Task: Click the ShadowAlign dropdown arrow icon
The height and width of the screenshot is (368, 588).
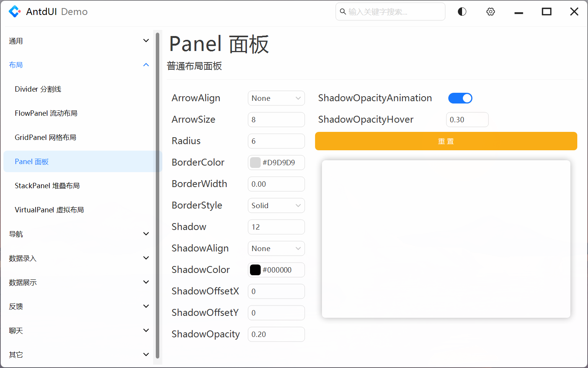Action: (298, 248)
